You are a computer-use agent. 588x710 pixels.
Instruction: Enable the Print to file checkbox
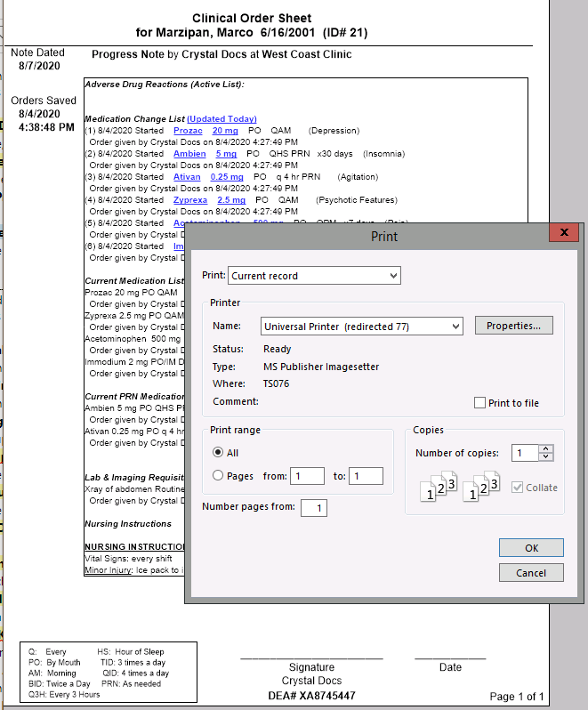[x=480, y=403]
